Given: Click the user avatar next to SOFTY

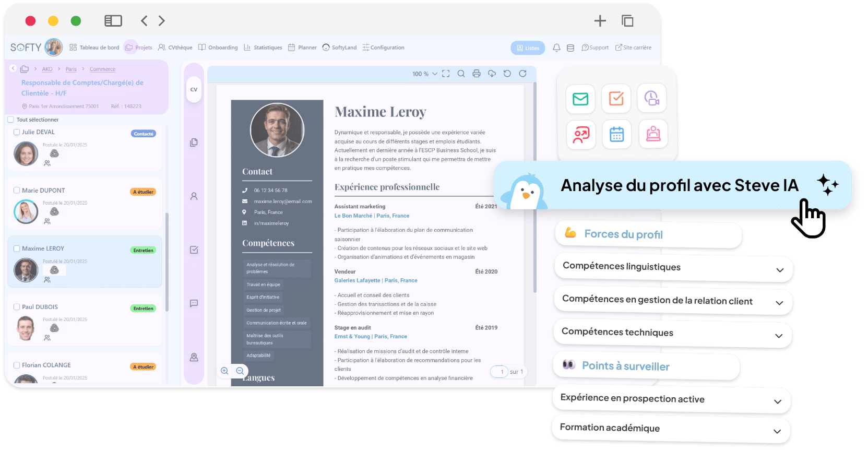Looking at the screenshot, I should pos(54,47).
